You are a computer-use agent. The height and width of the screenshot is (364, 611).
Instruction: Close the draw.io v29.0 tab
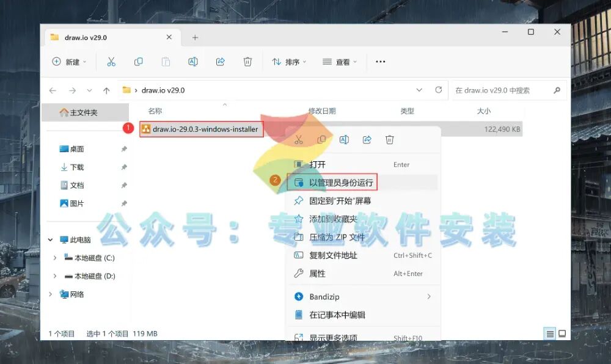pyautogui.click(x=169, y=37)
